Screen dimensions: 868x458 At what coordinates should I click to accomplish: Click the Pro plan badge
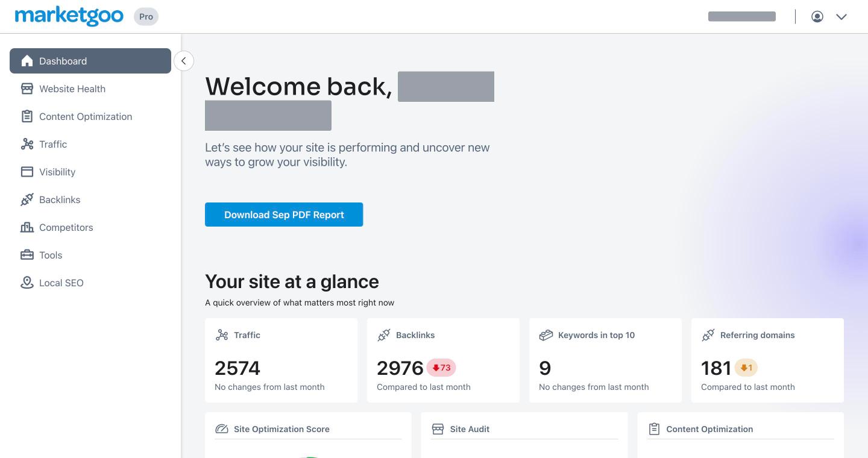tap(146, 17)
